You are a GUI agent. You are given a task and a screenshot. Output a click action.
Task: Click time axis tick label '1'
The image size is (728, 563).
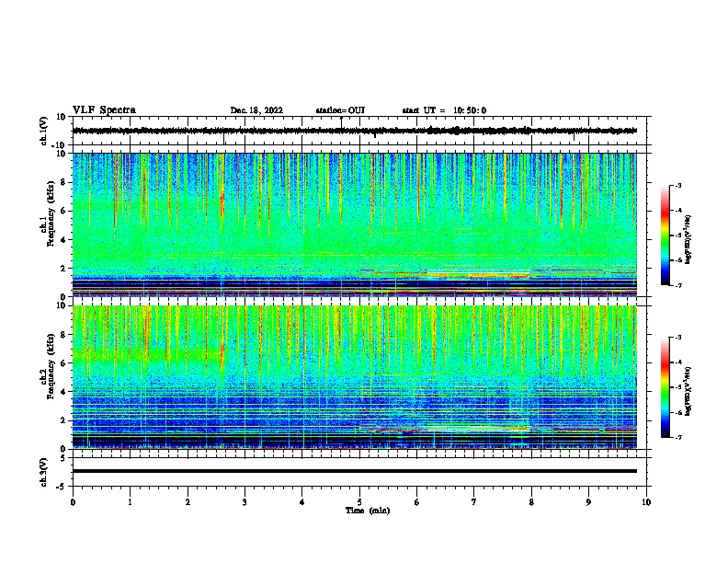(x=130, y=502)
